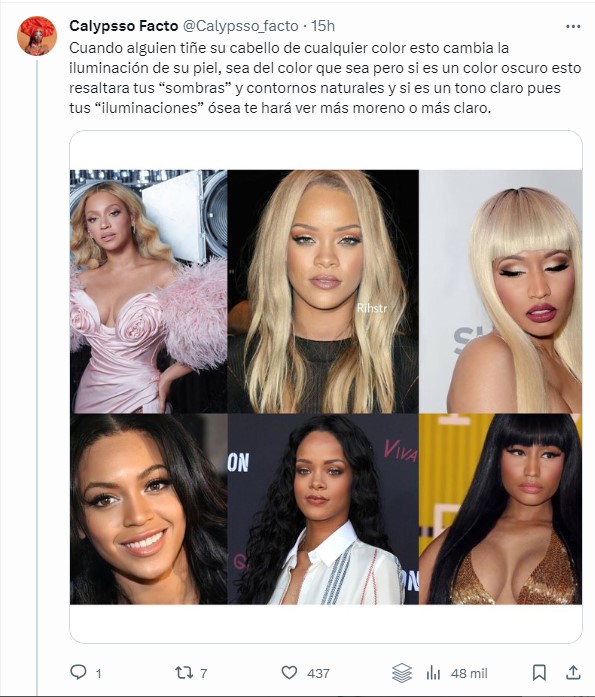View post analytics bar chart icon
Viewport: 595px width, 697px height.
point(433,673)
